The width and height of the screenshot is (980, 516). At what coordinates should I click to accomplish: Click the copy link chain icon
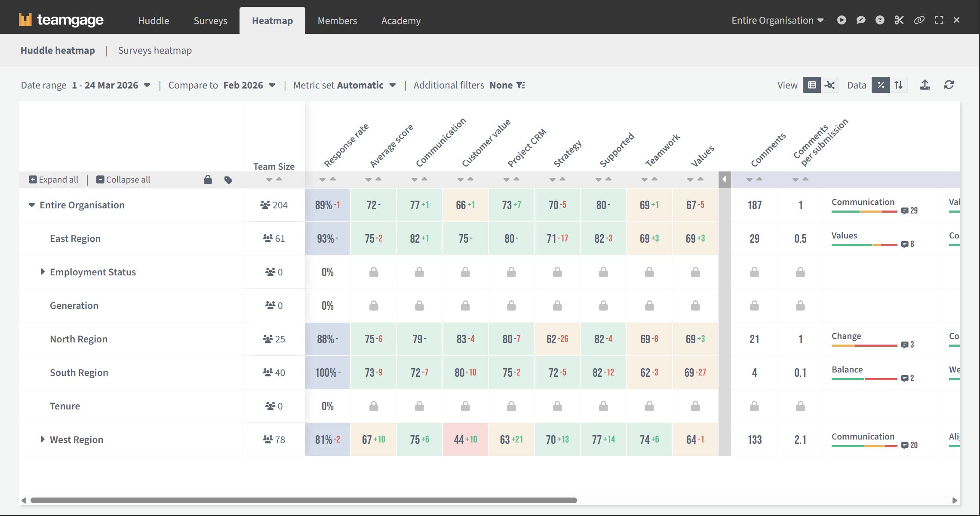coord(919,20)
